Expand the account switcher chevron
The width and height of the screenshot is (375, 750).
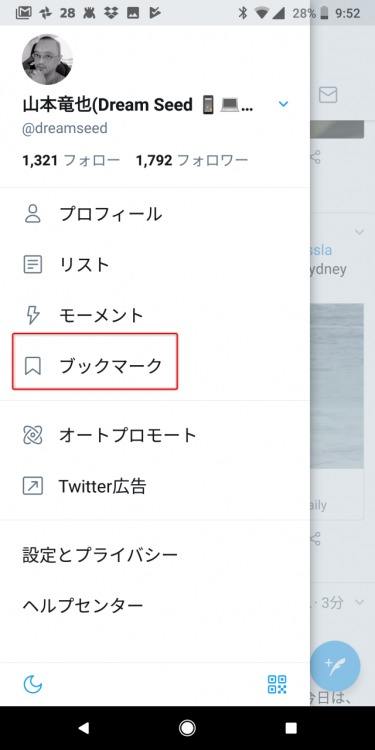coord(284,104)
